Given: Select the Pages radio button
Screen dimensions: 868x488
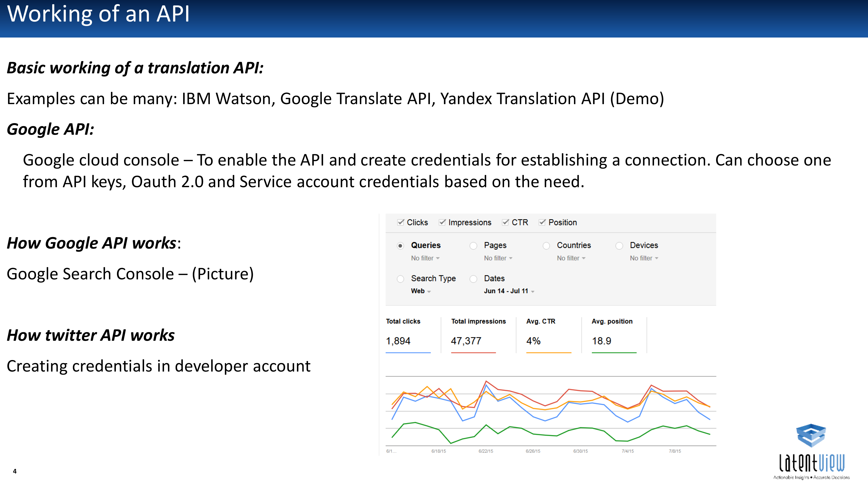Looking at the screenshot, I should [473, 246].
